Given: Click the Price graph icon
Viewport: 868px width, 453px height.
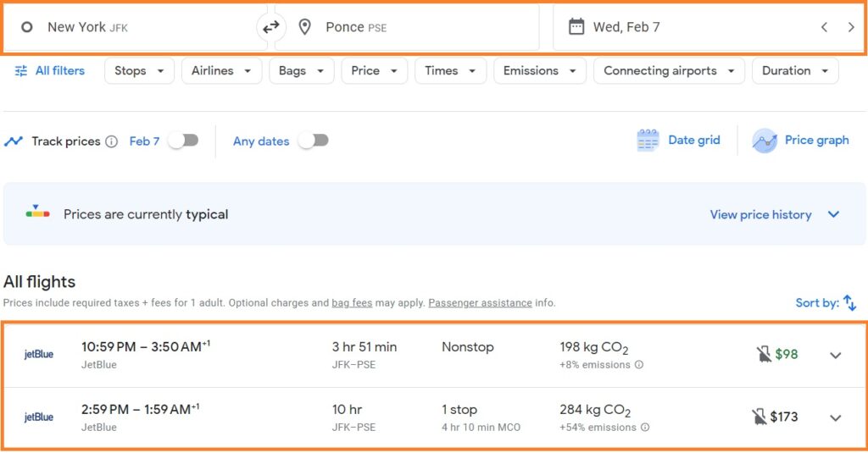Looking at the screenshot, I should tap(765, 141).
